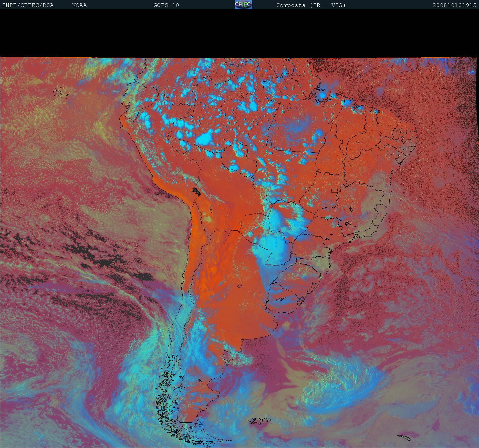Click the Galápagos Islands outline
Screen dimensions: 479x448
(x=58, y=93)
